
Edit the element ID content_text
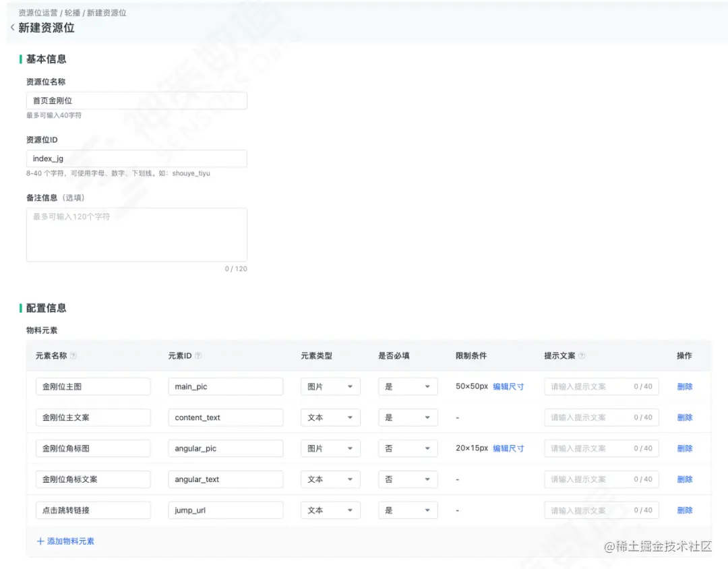tap(226, 417)
